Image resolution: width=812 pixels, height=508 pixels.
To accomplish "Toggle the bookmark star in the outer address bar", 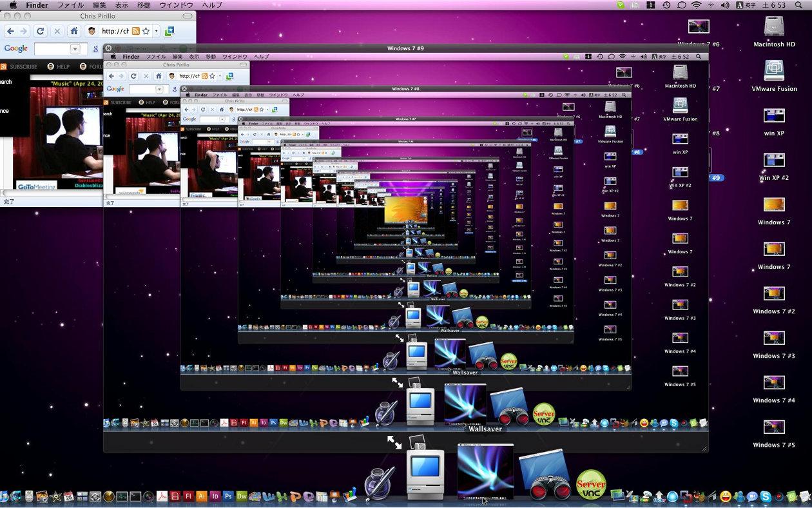I will [146, 31].
